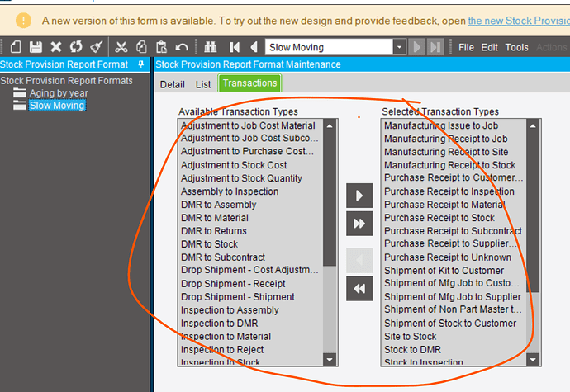Open the Actions menu
The height and width of the screenshot is (392, 570).
coord(551,47)
